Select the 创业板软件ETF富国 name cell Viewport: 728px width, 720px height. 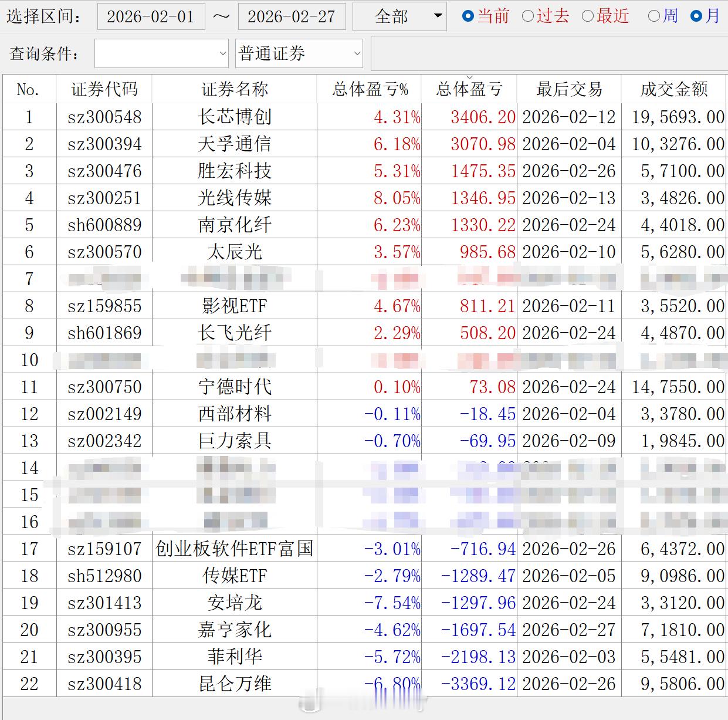235,549
